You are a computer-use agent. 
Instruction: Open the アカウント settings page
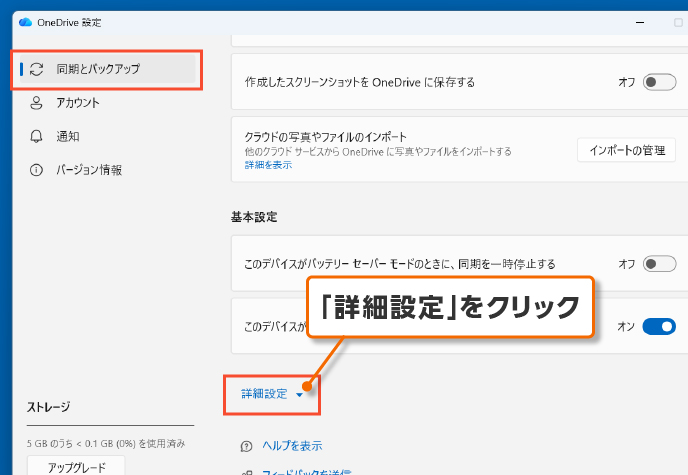[78, 102]
